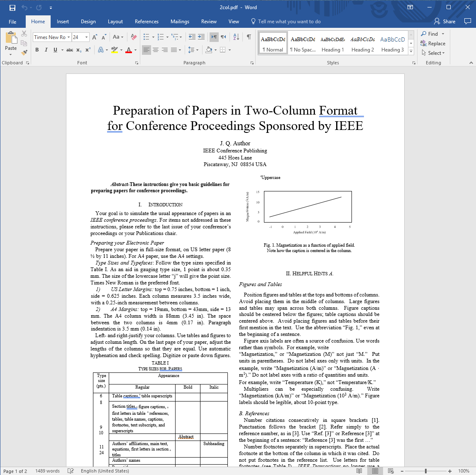Activate the Format Painter brush

[x=24, y=53]
